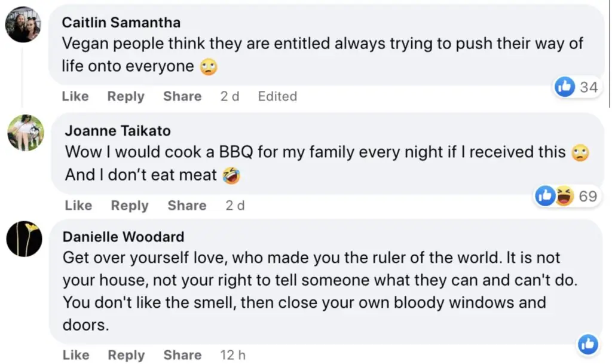Screen dimensions: 612x364
Task: Click Caitlin Samantha's profile picture
Action: (x=23, y=25)
